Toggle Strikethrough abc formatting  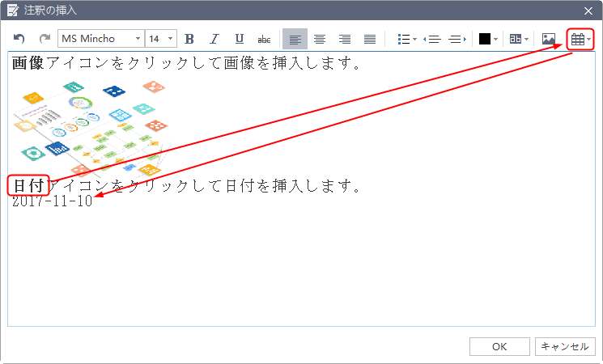pos(264,39)
